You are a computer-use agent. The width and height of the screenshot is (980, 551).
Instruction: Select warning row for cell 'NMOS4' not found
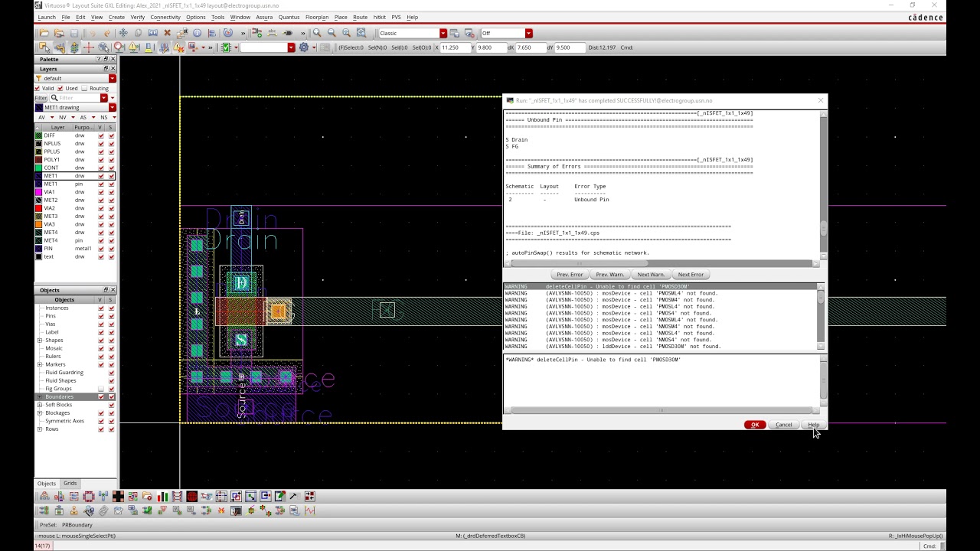(661, 340)
